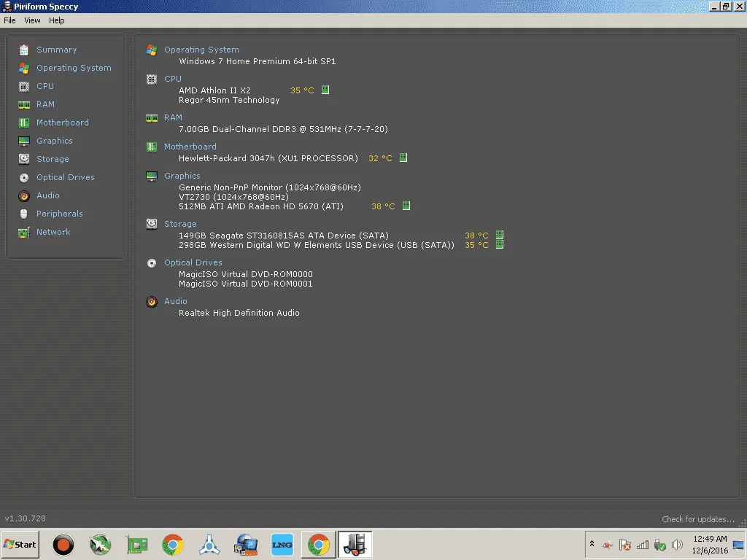Select CPU in the sidebar
The image size is (747, 560).
point(44,86)
